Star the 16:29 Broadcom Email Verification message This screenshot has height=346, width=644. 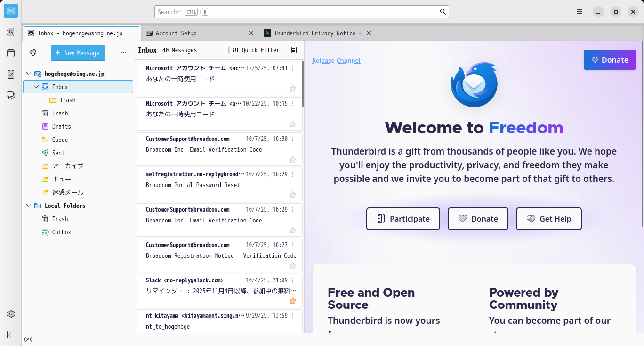[x=293, y=230]
